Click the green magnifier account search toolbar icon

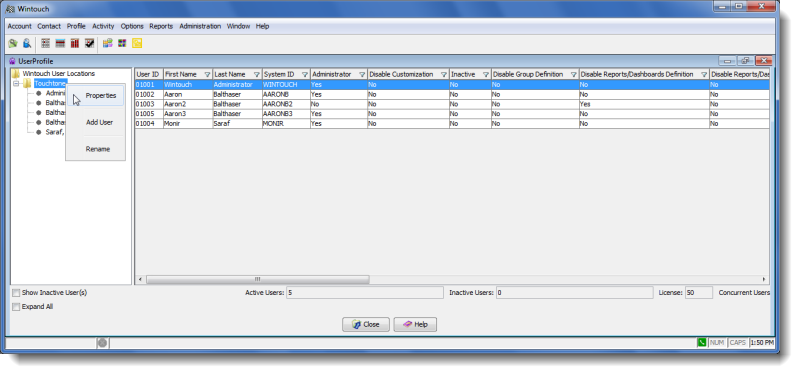13,44
